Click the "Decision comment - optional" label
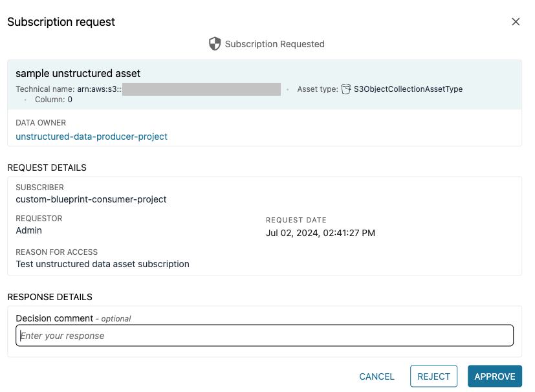 [73, 318]
